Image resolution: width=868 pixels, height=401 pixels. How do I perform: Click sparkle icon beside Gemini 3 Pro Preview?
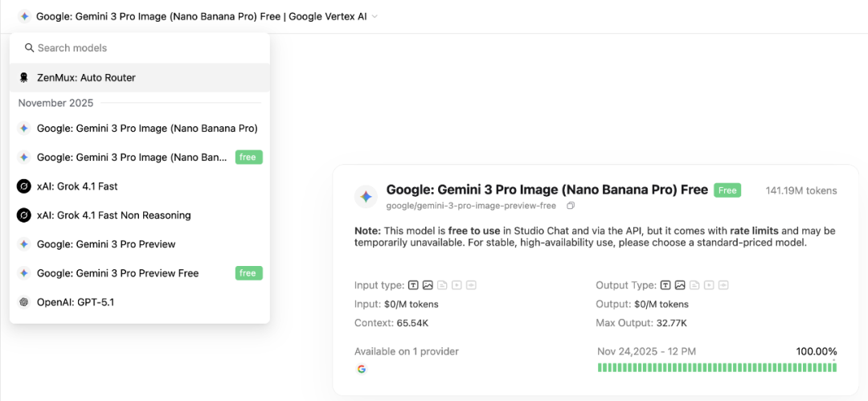(x=24, y=244)
